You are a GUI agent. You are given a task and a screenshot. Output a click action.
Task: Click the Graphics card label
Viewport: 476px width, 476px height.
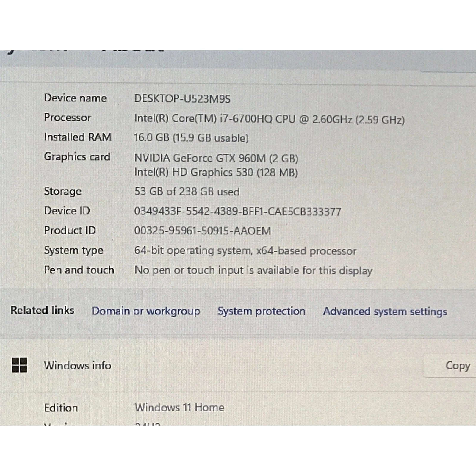[x=77, y=157]
